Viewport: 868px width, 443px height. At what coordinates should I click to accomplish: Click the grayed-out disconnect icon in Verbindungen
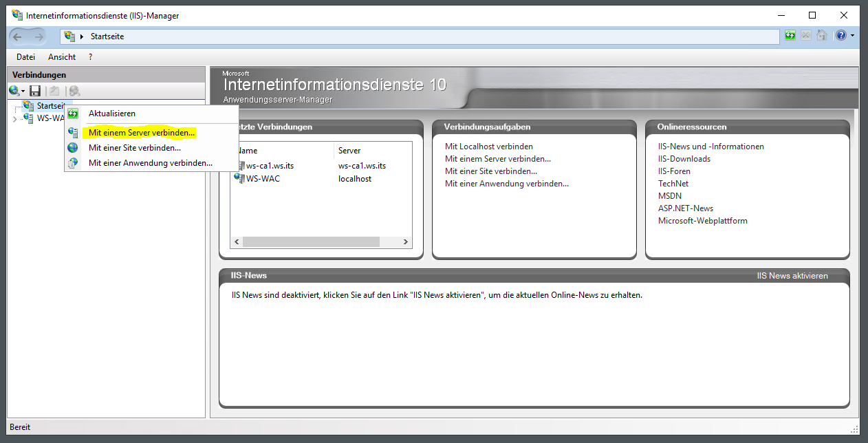[74, 91]
